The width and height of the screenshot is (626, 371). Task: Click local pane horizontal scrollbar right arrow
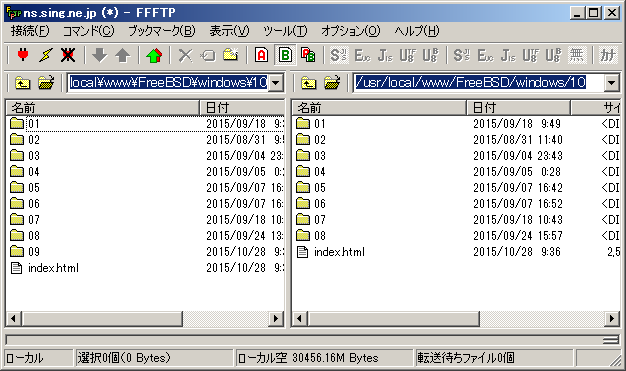[275, 318]
